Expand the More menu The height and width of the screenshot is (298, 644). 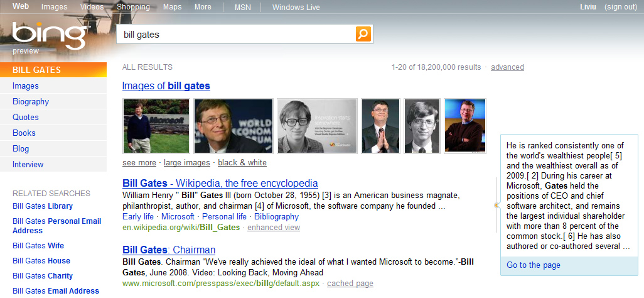pyautogui.click(x=203, y=7)
